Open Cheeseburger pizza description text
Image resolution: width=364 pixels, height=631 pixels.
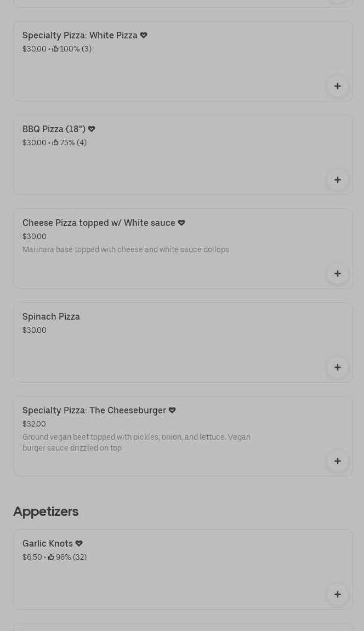click(x=136, y=442)
